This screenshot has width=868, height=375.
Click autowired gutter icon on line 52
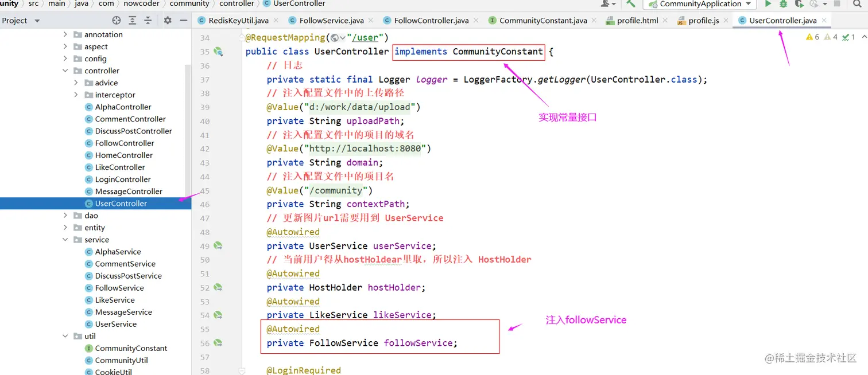tap(218, 287)
